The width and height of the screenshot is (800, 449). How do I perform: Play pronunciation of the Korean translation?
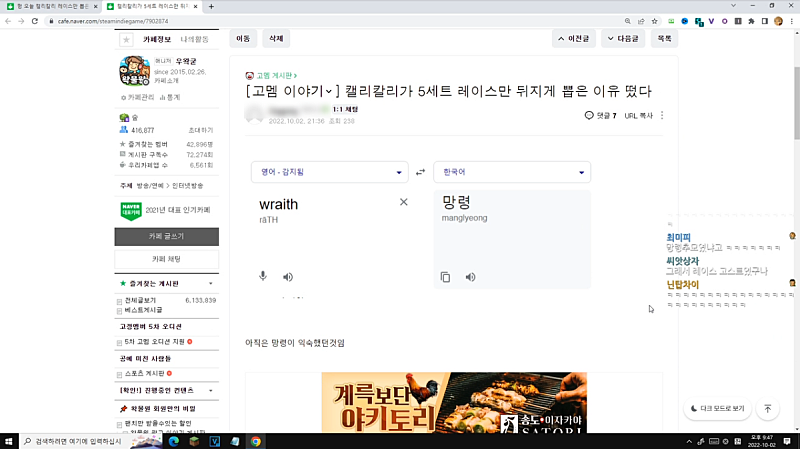click(470, 277)
